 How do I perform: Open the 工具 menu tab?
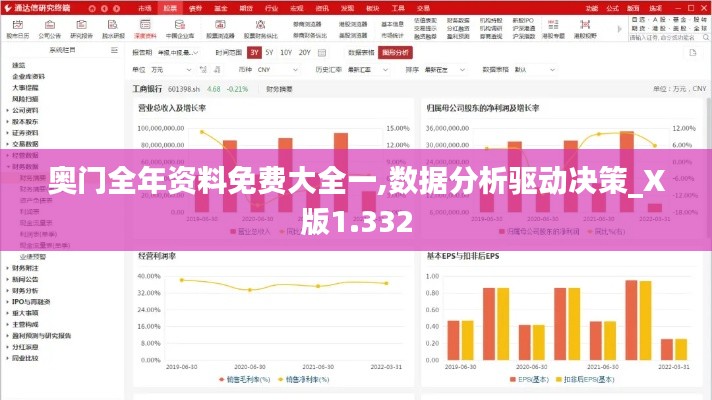(x=398, y=8)
